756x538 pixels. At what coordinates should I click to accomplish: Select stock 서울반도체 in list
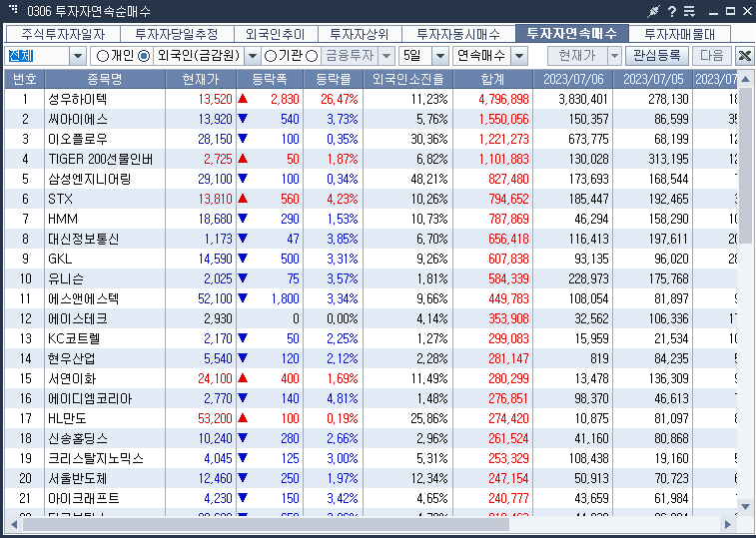pyautogui.click(x=77, y=478)
